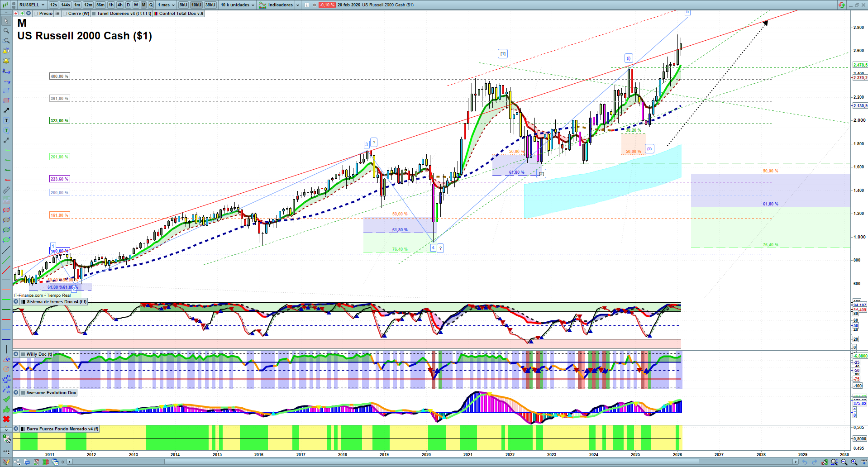The image size is (868, 467).
Task: Toggle visibility of Barra Fuerza Fondo Mercado panel
Action: click(x=16, y=429)
